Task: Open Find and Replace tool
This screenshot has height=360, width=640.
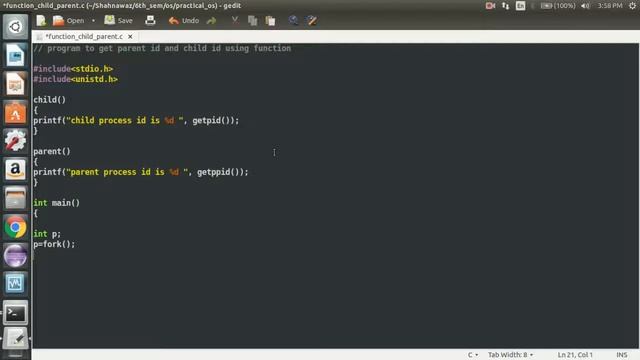Action: click(312, 20)
